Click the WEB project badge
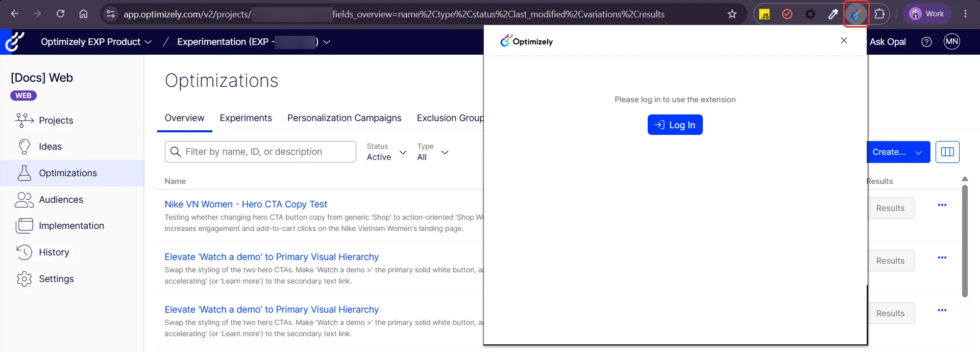Viewport: 980px width, 352px height. click(23, 96)
